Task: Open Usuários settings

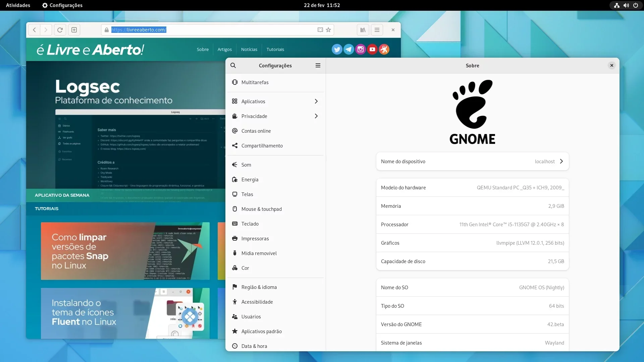Action: click(x=275, y=316)
